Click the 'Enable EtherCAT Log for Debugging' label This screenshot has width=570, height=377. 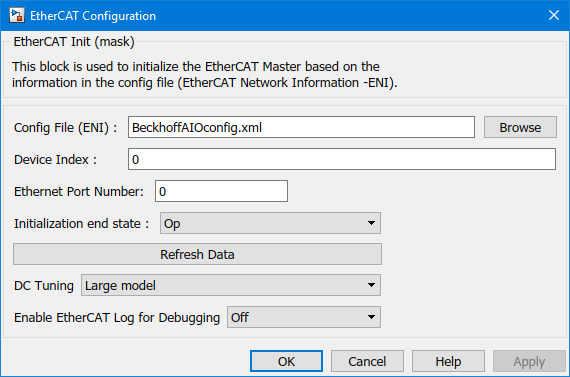117,318
